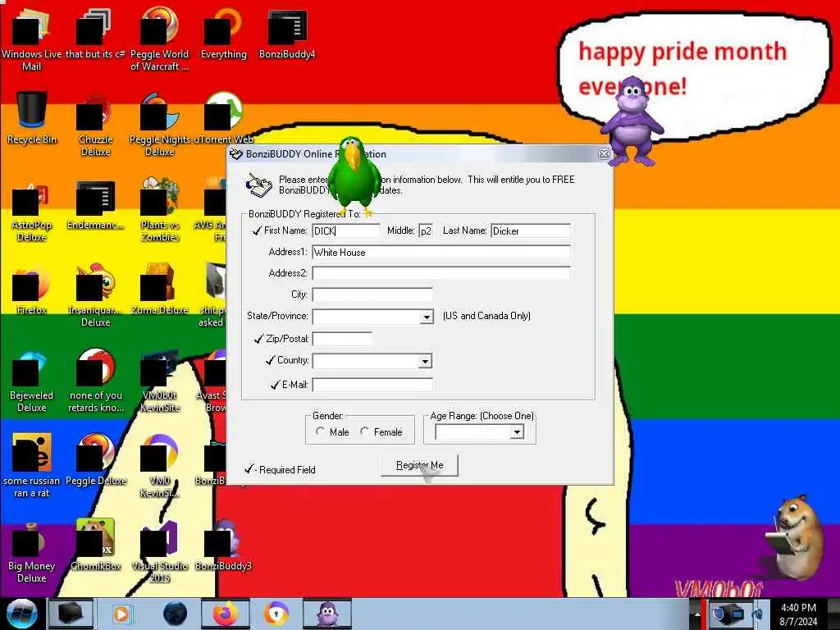Screen dimensions: 840x630
Task: Close the BonziBUDDY Online Registration dialog
Action: [604, 153]
